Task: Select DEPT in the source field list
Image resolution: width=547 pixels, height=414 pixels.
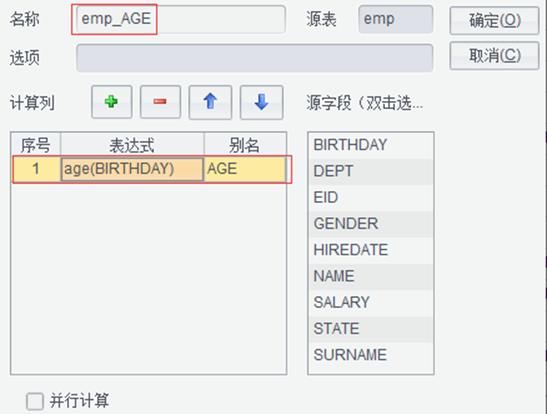Action: [370, 171]
